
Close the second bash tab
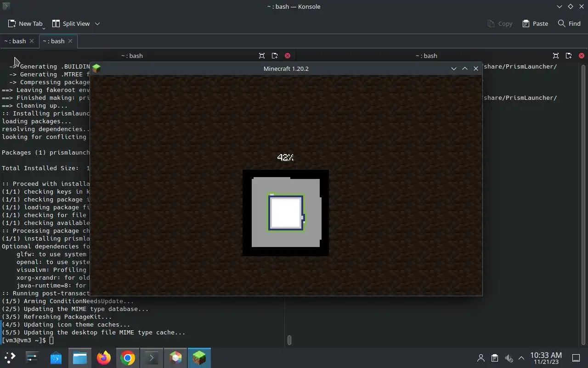point(70,41)
